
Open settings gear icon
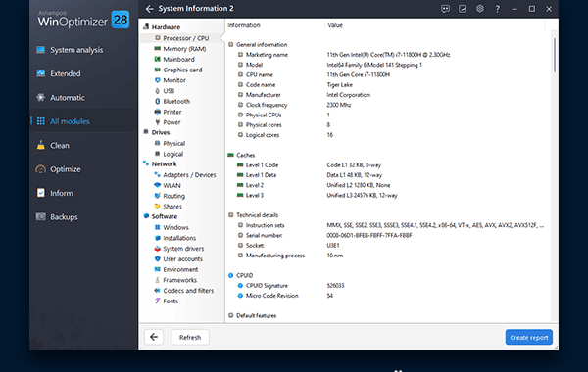click(x=479, y=9)
